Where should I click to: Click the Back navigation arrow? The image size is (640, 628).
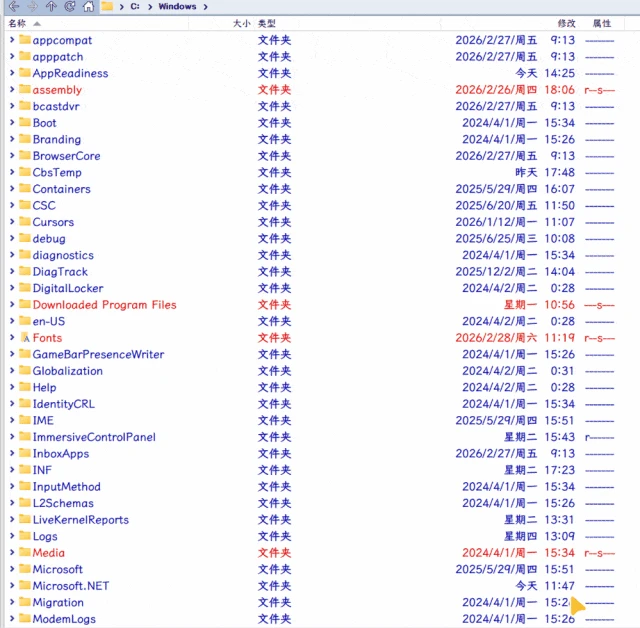tap(14, 6)
